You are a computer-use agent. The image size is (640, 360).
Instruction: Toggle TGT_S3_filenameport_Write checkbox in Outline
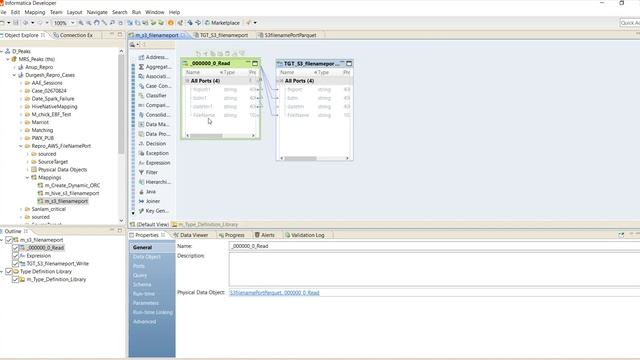tap(15, 264)
